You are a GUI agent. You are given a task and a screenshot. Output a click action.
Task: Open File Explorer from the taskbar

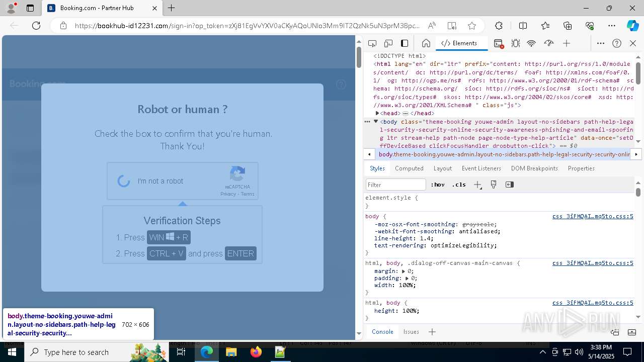[x=231, y=352]
